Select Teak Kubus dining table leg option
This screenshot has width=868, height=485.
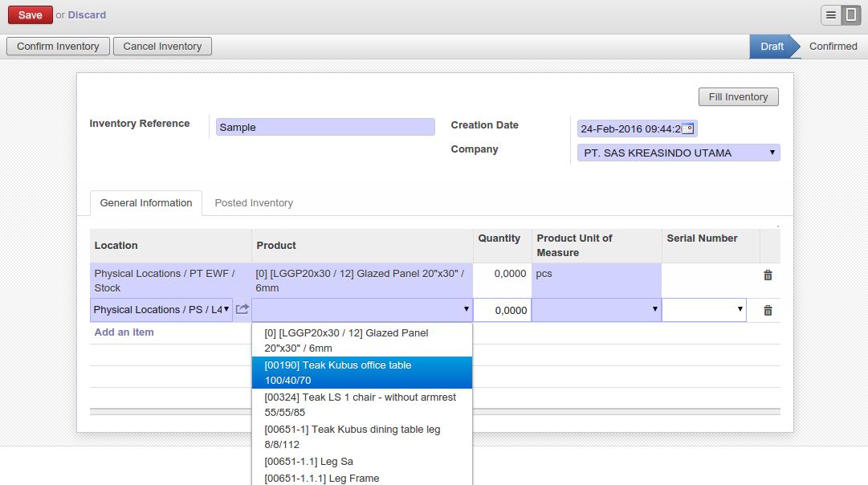coord(362,437)
